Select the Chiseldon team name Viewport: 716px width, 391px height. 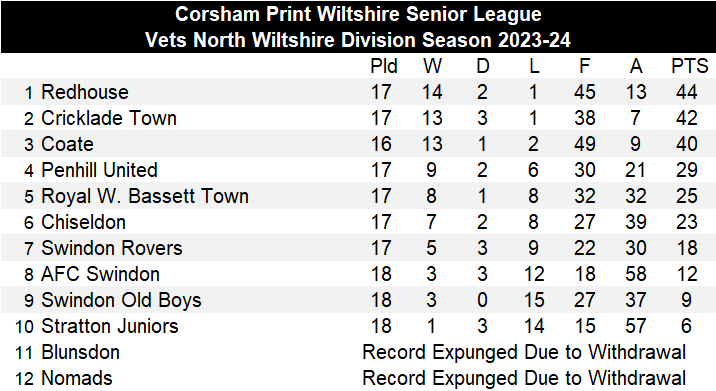tap(84, 222)
